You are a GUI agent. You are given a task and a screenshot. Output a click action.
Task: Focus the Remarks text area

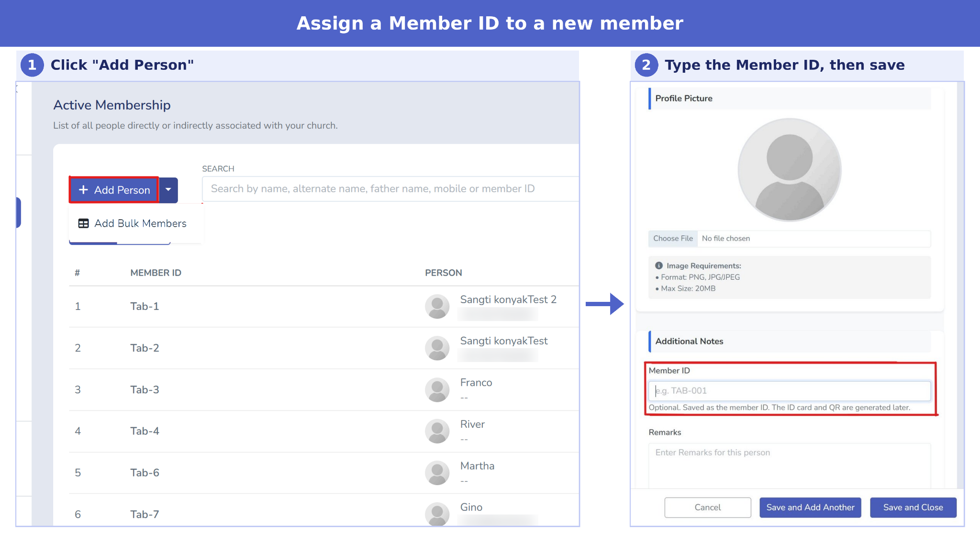tap(790, 466)
